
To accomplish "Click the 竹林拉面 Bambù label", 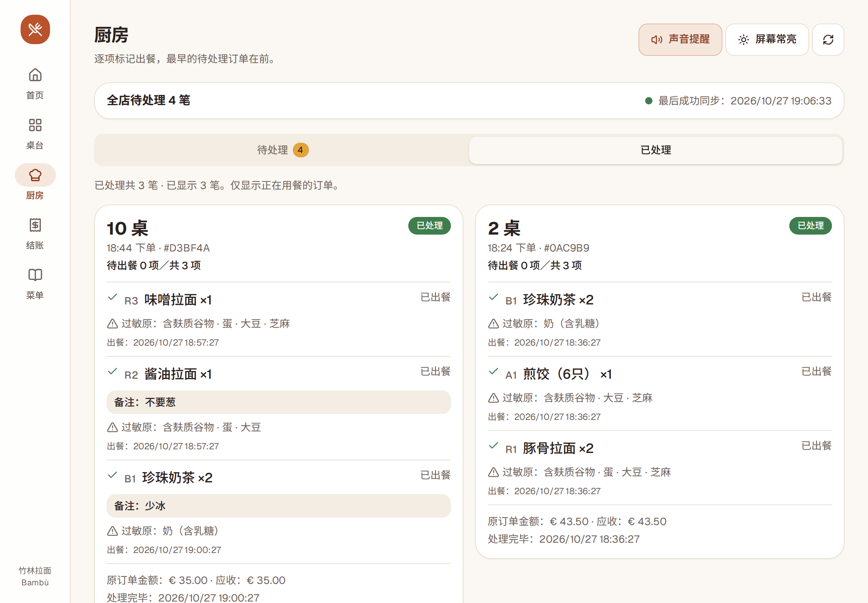I will click(35, 576).
